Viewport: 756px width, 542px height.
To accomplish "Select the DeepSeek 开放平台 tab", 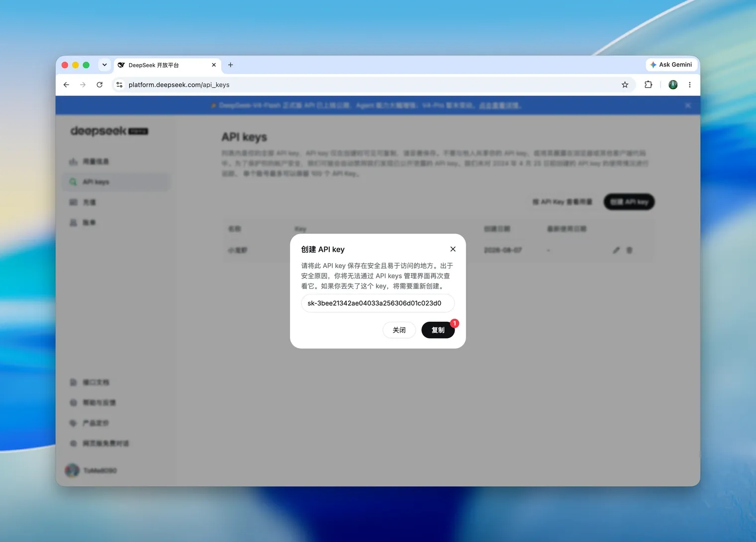I will [168, 65].
